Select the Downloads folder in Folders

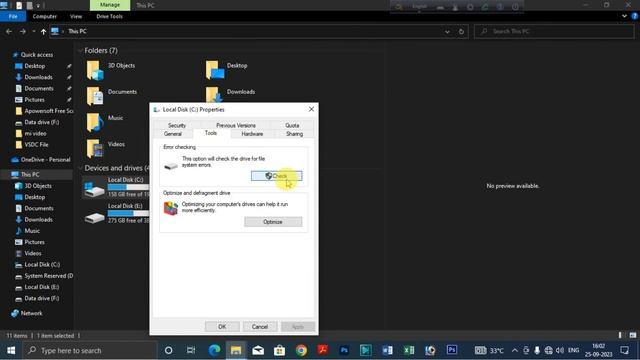coord(231,95)
